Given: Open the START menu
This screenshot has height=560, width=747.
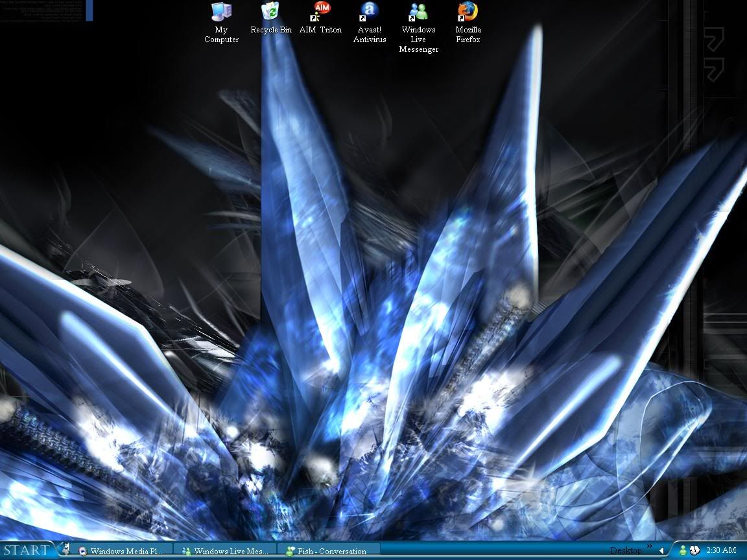Looking at the screenshot, I should tap(26, 550).
